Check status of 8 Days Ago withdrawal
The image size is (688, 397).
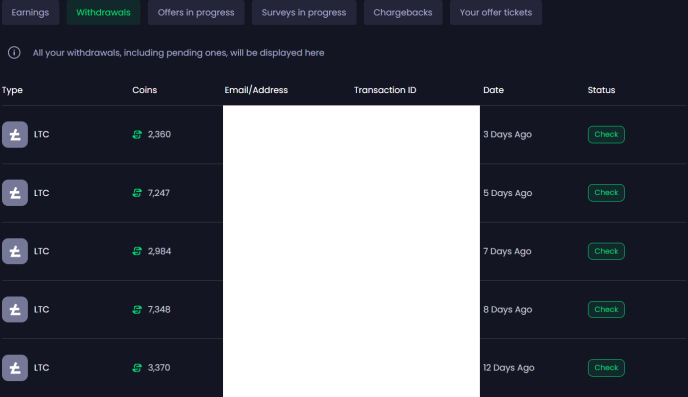[x=606, y=309]
